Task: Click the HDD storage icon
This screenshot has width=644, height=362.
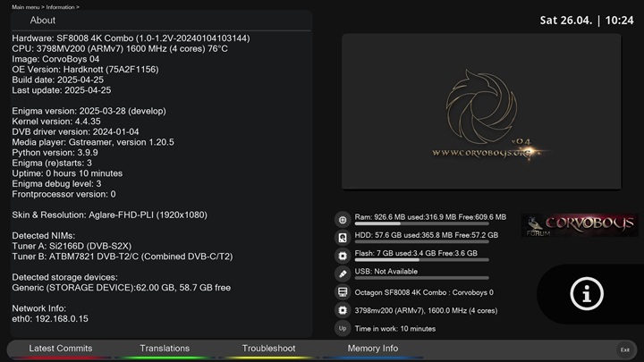Action: click(x=343, y=238)
